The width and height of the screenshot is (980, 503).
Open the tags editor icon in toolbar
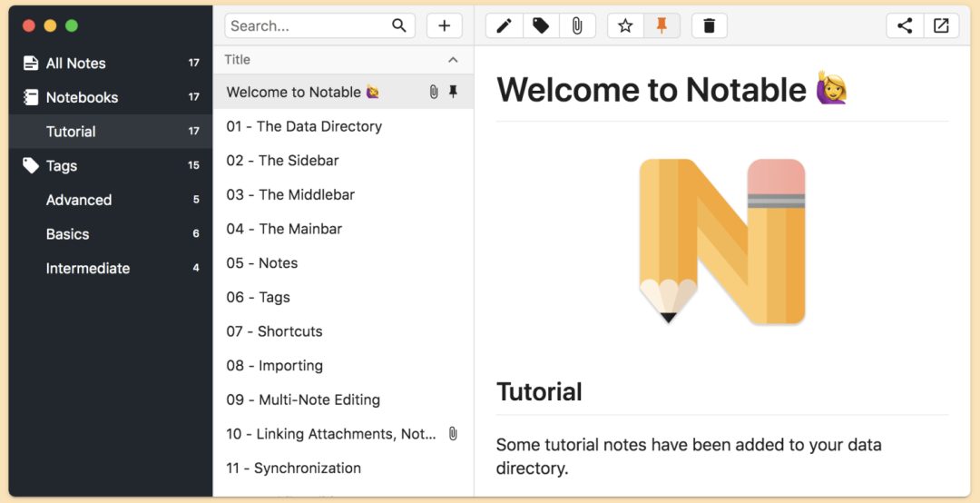541,26
